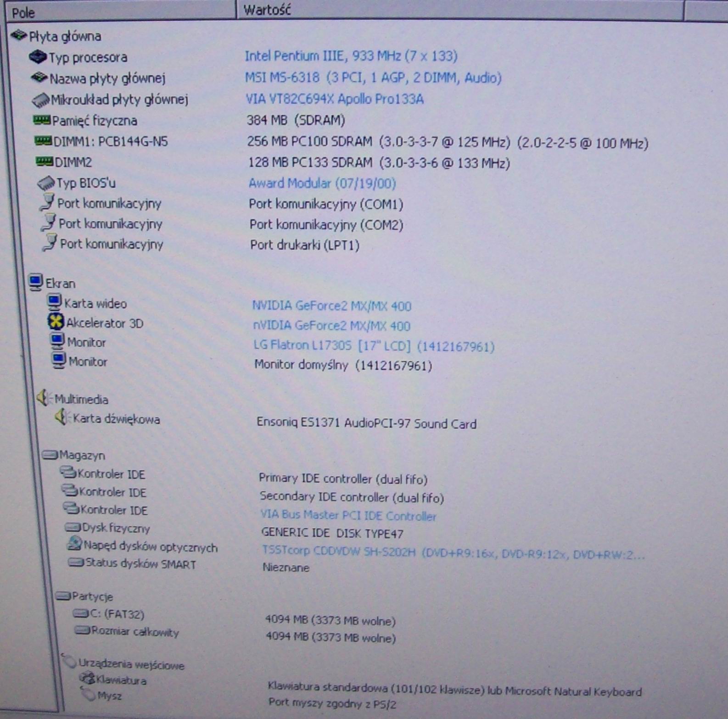Select the disk icon beside Dysk fizyczny

coord(73,527)
